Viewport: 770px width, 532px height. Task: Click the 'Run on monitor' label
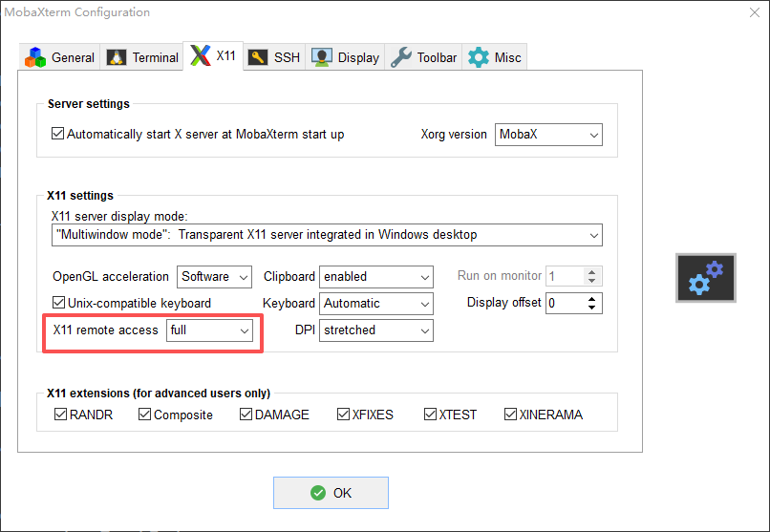pos(500,275)
